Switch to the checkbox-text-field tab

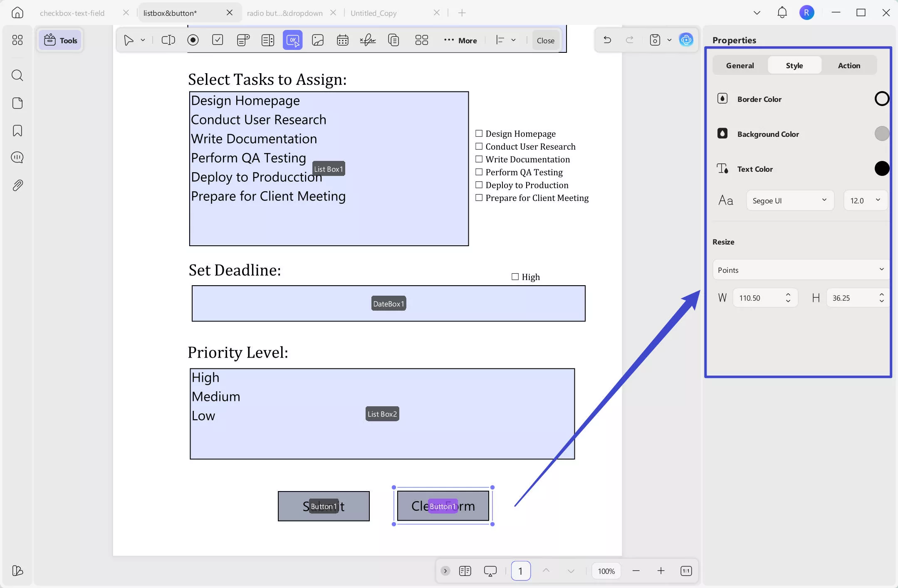(72, 13)
